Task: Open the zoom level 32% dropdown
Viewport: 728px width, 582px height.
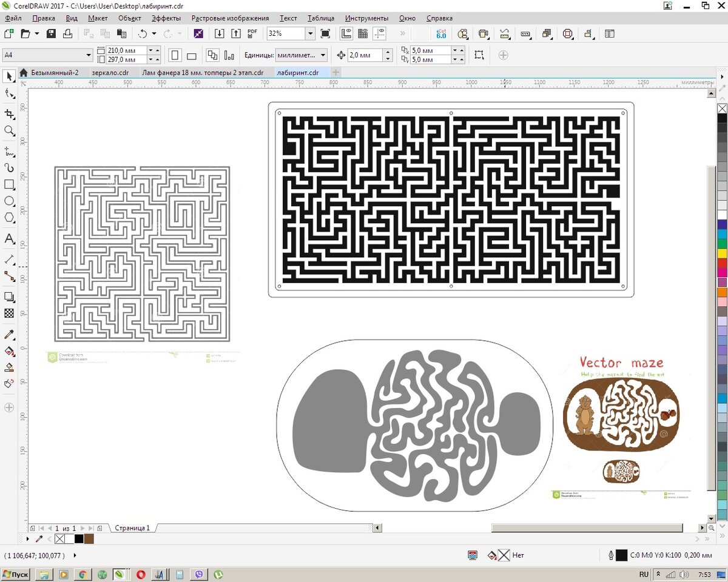Action: click(311, 33)
